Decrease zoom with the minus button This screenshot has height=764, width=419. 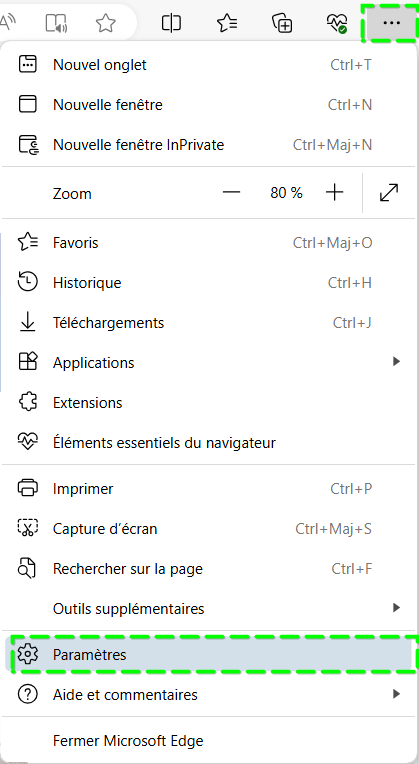231,193
